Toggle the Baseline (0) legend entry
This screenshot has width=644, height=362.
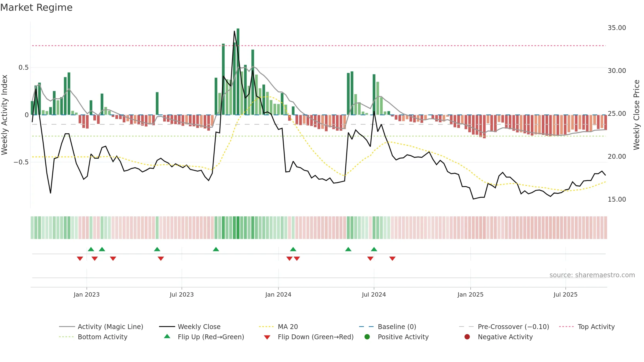(x=387, y=327)
